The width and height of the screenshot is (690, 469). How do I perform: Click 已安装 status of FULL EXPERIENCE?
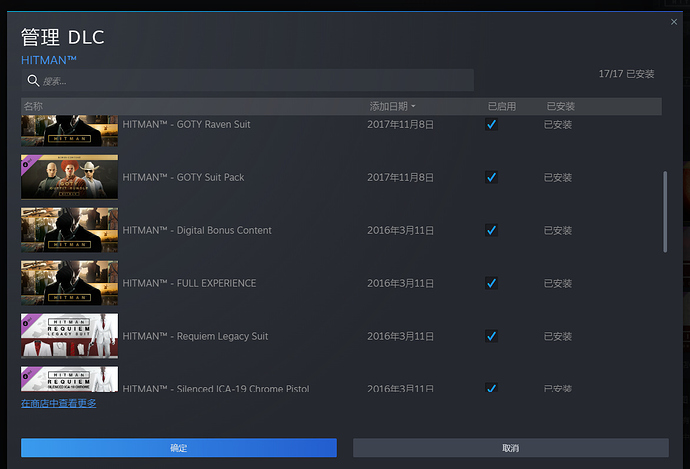coord(558,283)
